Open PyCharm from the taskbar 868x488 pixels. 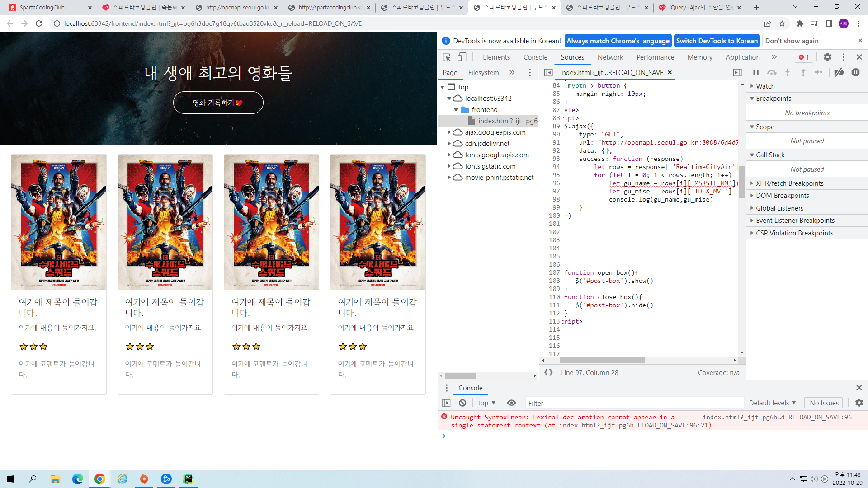click(x=188, y=479)
